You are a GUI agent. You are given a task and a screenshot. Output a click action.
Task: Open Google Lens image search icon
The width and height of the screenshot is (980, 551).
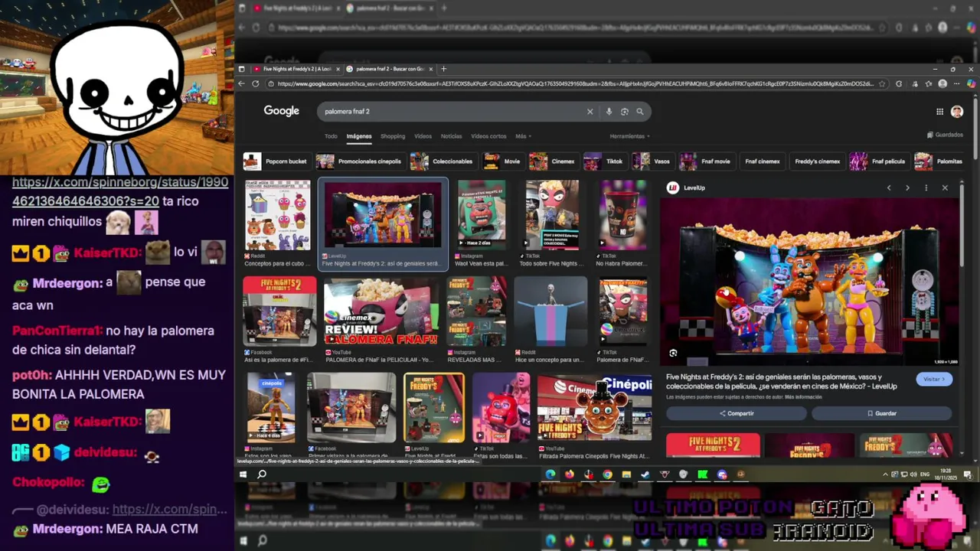click(x=625, y=112)
